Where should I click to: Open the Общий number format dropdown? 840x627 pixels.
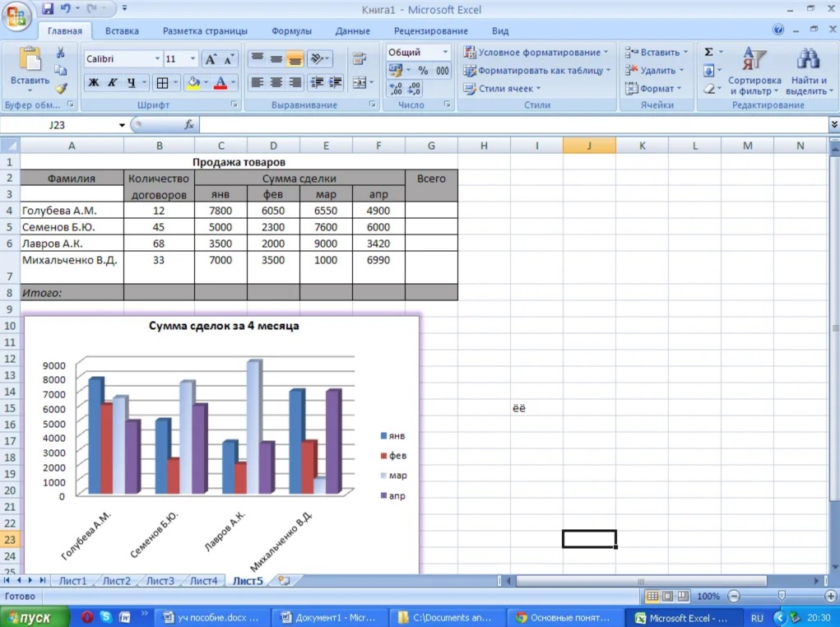(444, 52)
